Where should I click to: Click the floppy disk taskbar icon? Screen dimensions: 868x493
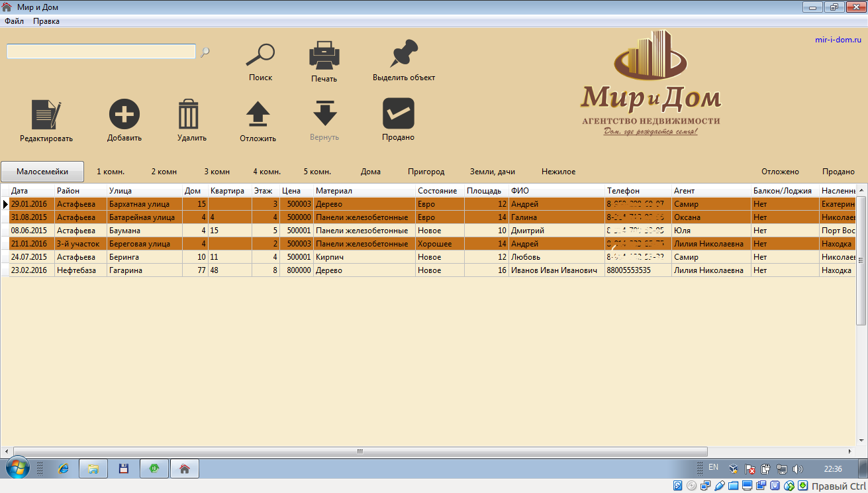[x=123, y=468]
